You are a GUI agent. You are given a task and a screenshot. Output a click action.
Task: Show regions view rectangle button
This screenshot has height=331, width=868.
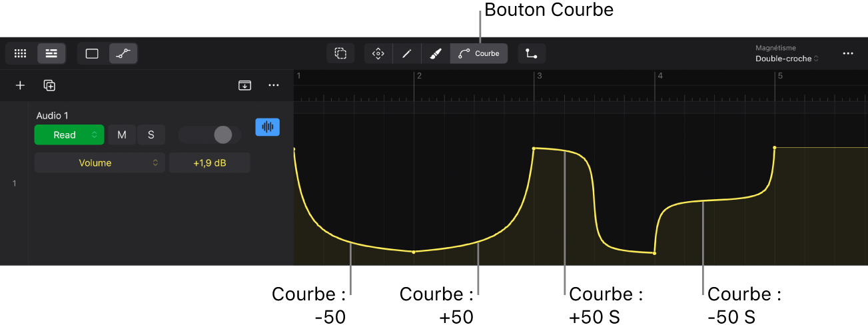92,54
